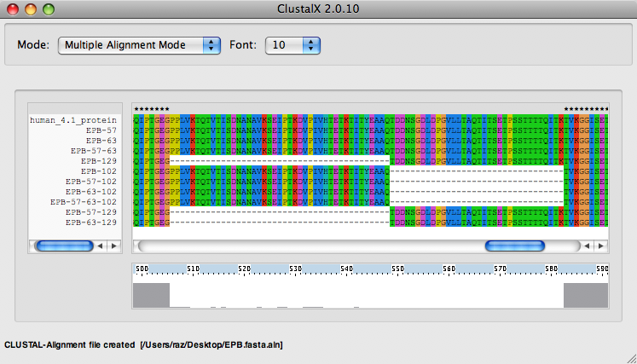Click the alignment pane horizontal scrollbar thumb
Viewport: 637px width, 364px height.
tap(514, 246)
